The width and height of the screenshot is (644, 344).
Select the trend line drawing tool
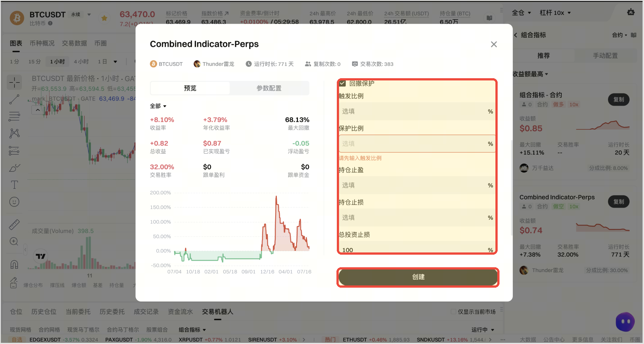click(14, 99)
